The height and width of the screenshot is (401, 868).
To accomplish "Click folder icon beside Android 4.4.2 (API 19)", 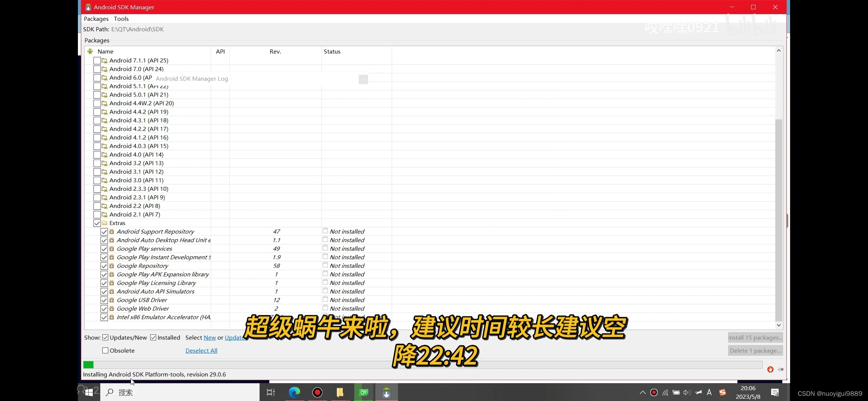I will point(105,112).
